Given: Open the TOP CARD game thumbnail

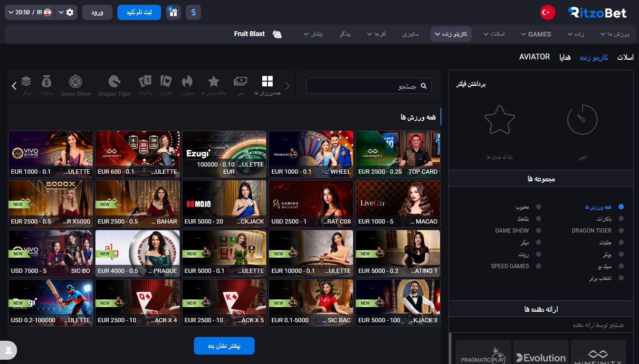Looking at the screenshot, I should [x=398, y=154].
